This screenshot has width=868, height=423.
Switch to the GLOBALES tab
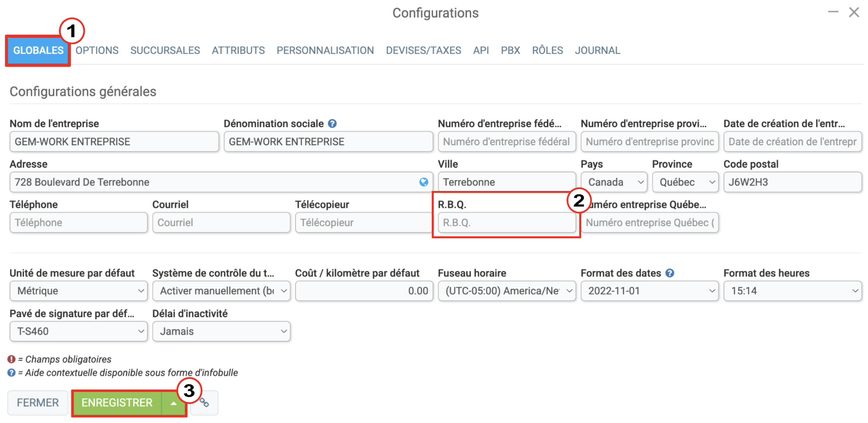(38, 50)
